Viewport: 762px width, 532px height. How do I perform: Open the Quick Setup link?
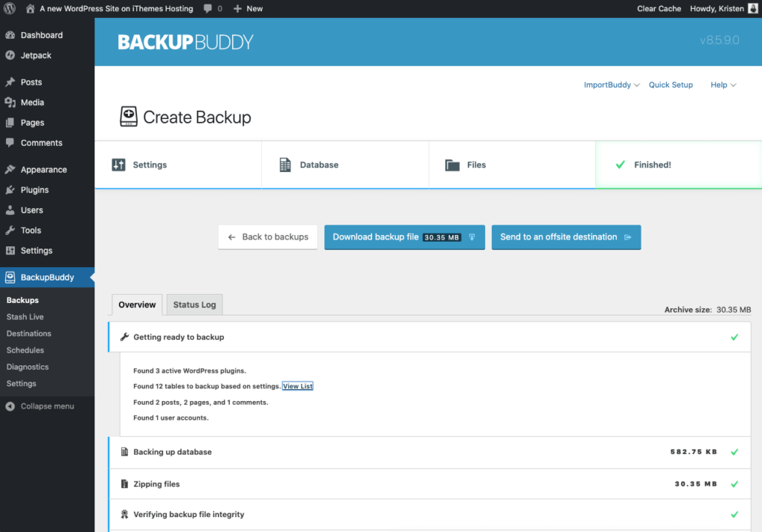(x=670, y=85)
